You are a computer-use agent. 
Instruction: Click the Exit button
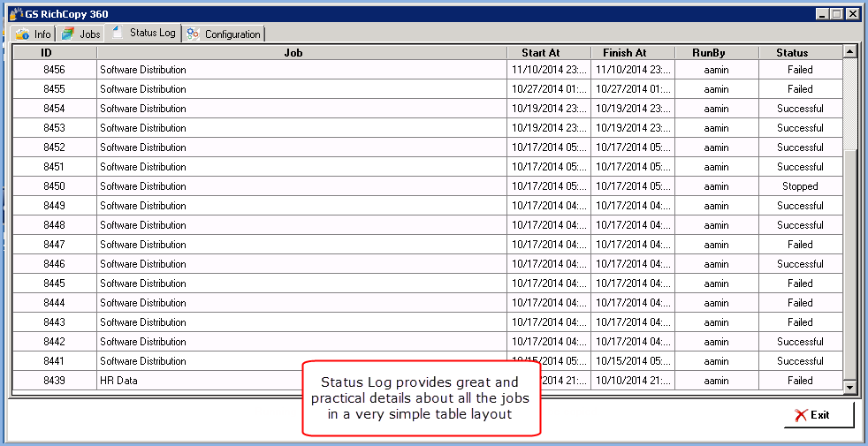click(819, 415)
